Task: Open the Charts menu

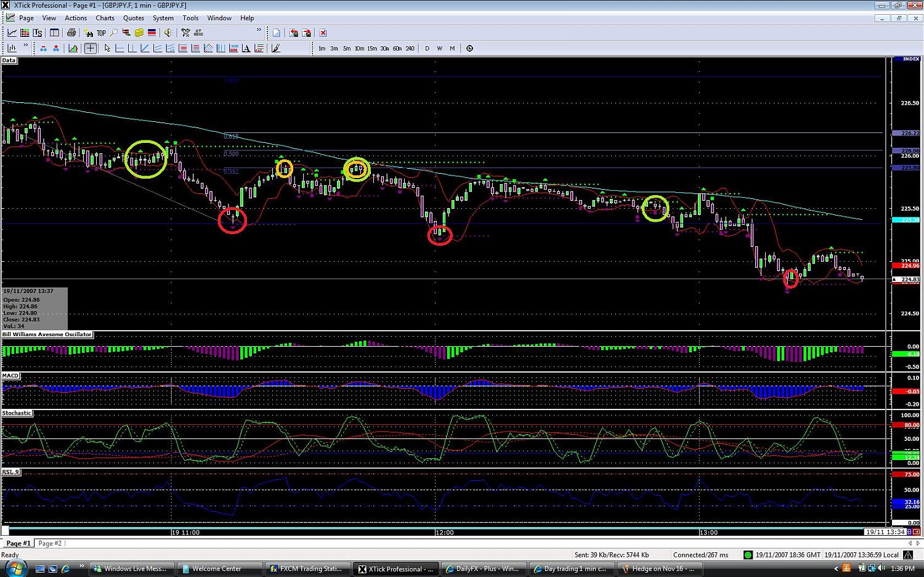Action: pyautogui.click(x=105, y=18)
